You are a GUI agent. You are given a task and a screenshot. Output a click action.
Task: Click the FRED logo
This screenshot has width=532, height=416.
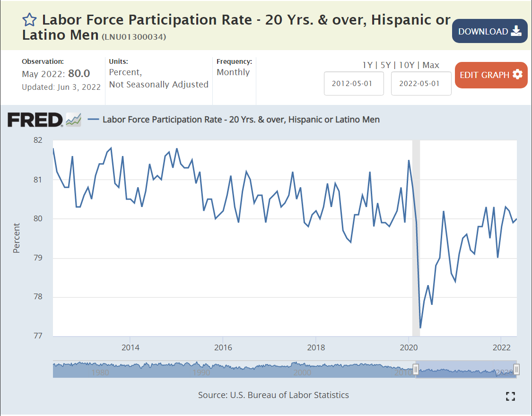click(35, 120)
